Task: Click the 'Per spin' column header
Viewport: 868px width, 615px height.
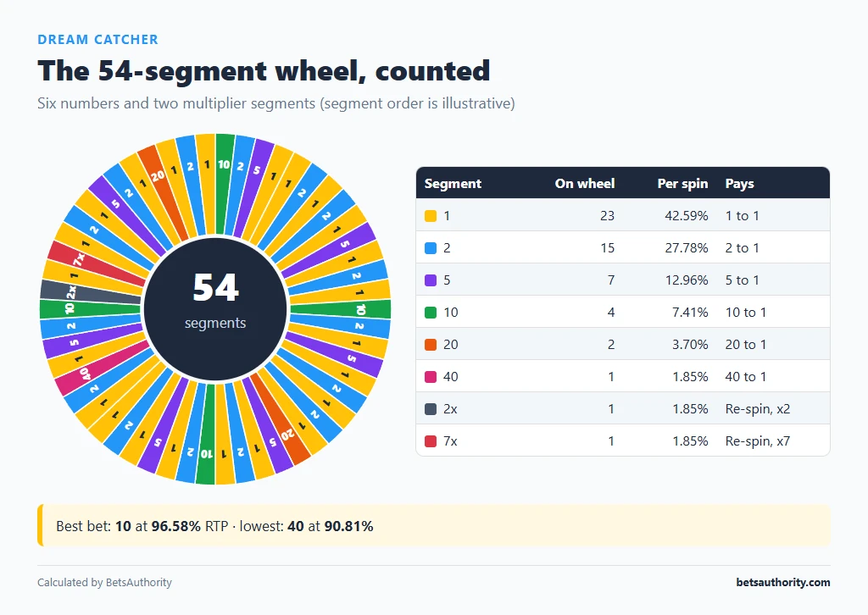Action: pos(682,184)
